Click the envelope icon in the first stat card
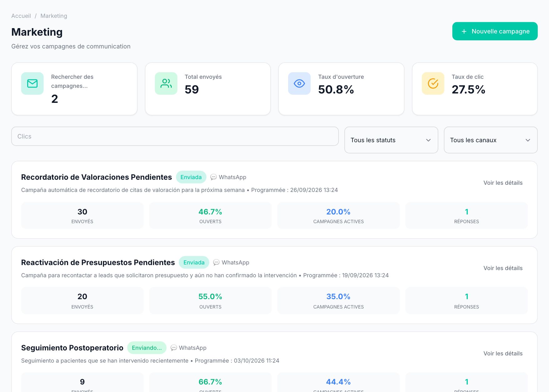Screen dimensions: 549x392 tap(32, 83)
